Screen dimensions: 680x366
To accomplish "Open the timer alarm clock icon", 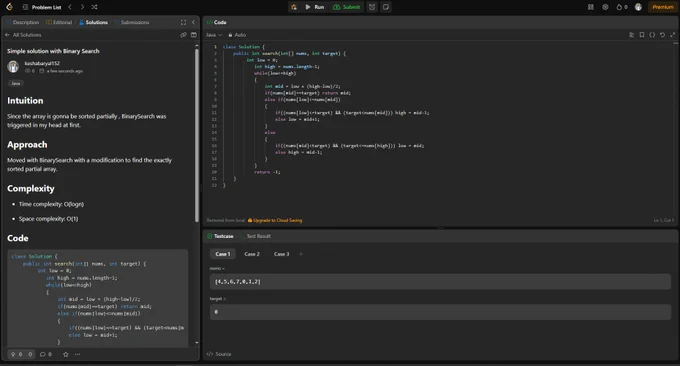I will [x=372, y=7].
